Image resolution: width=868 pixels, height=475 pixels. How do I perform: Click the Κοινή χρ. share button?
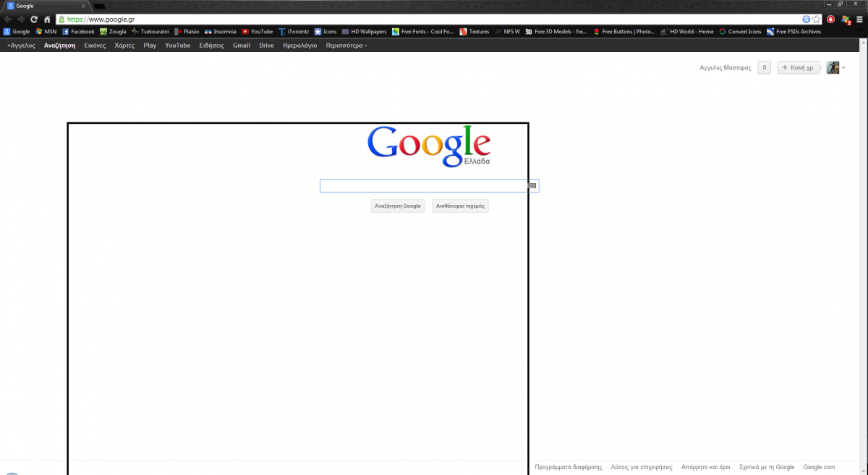pos(799,68)
